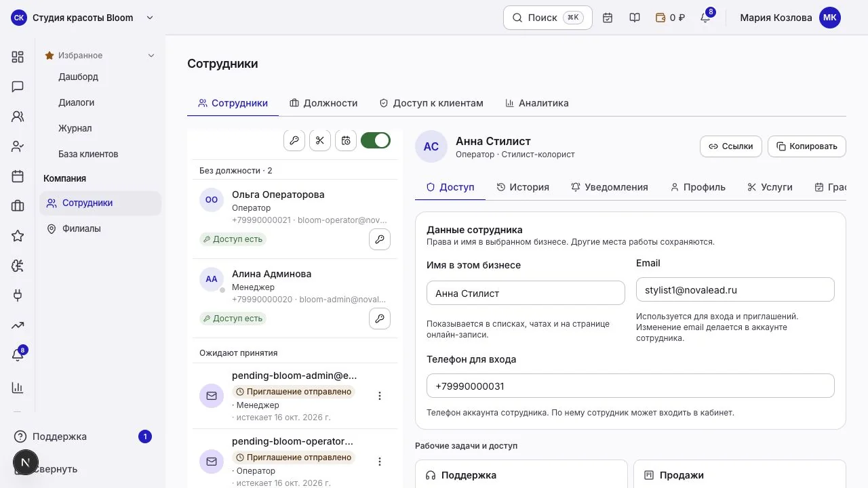
Task: Click the scissors filter icon above staff list
Action: click(x=320, y=140)
